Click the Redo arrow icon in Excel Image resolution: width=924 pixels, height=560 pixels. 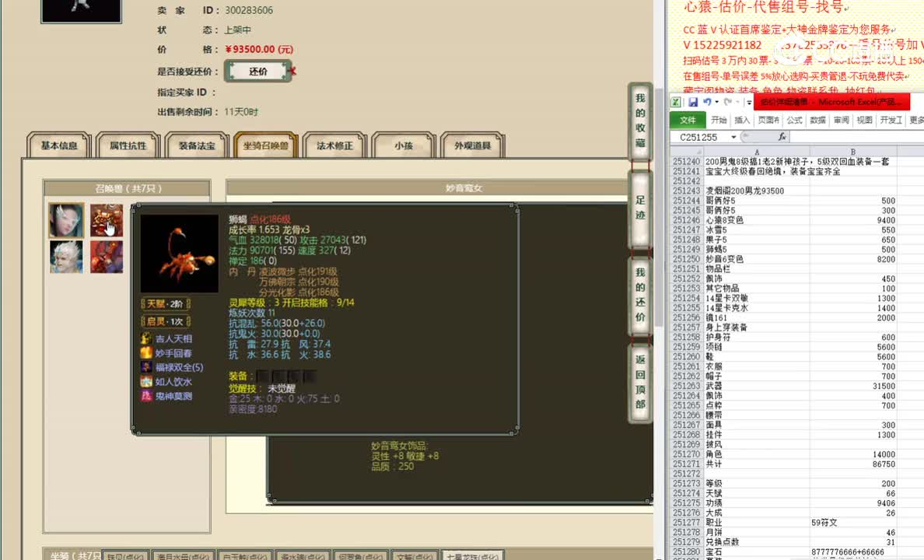tap(728, 102)
